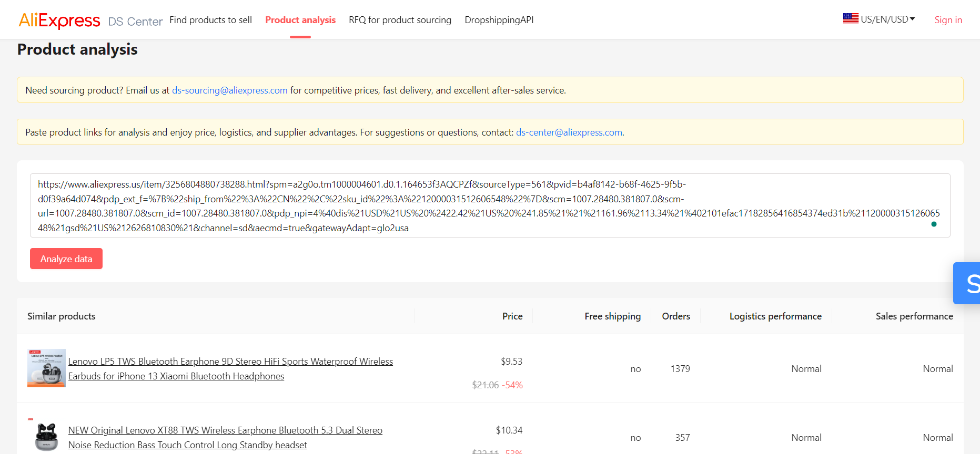Click the Logistics performance column header
980x454 pixels.
(775, 316)
